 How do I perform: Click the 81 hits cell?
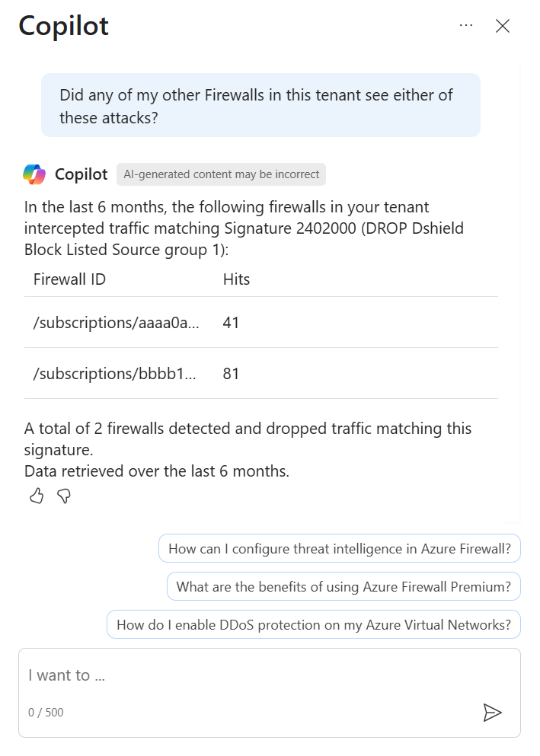(231, 374)
